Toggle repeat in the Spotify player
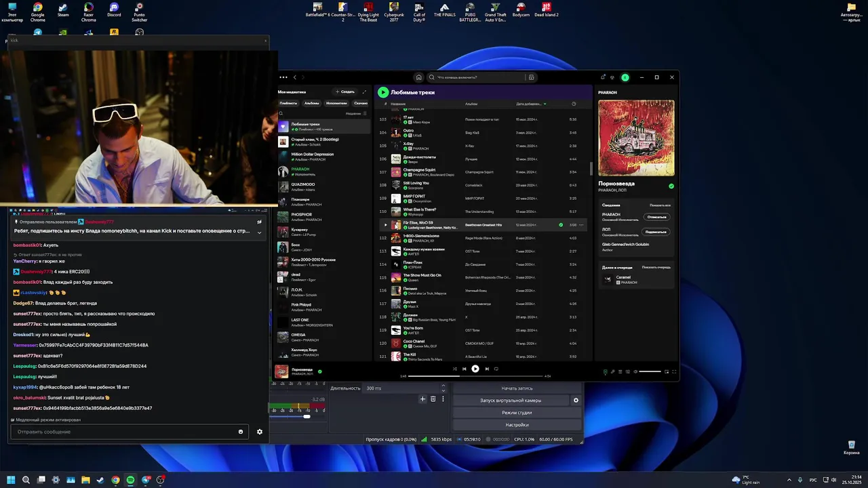Image resolution: width=868 pixels, height=488 pixels. pos(496,369)
